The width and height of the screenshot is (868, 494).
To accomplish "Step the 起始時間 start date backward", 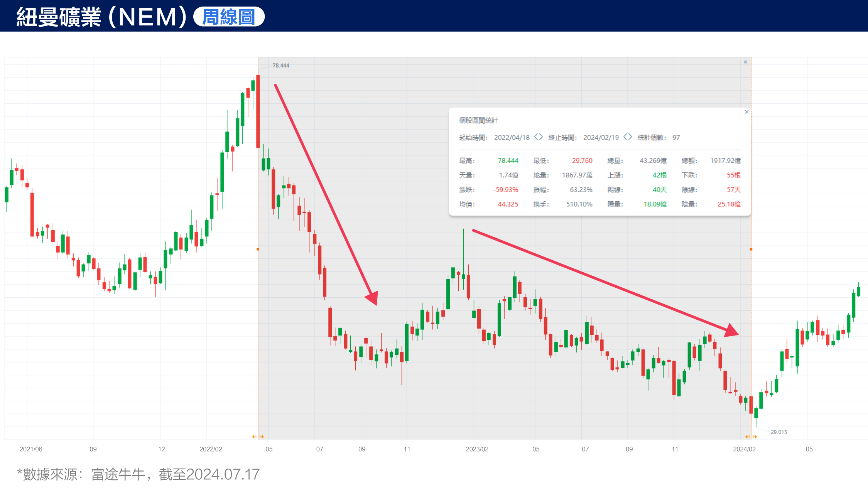I will click(x=536, y=137).
